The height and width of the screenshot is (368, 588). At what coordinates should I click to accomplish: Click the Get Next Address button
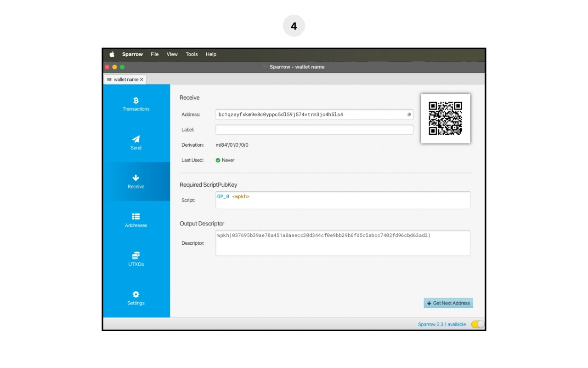[x=448, y=303]
